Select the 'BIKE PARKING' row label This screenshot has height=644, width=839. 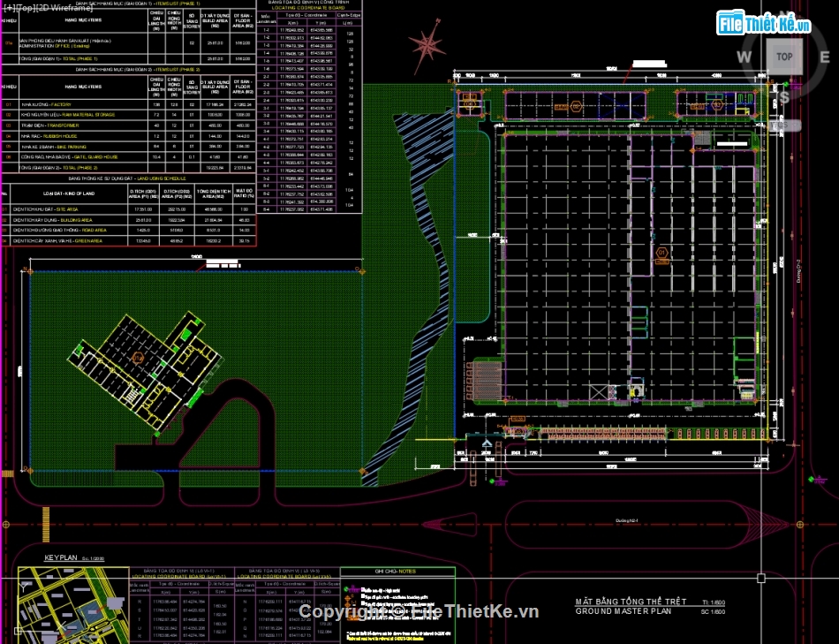pos(73,147)
